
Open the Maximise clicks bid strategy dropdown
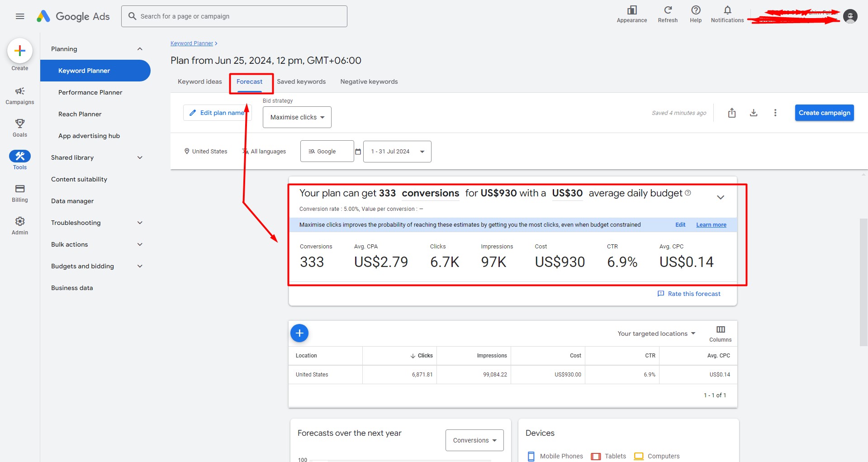(x=297, y=117)
